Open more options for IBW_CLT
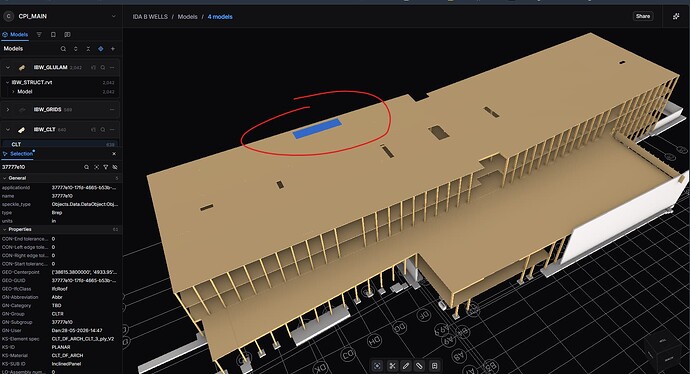This screenshot has width=690, height=374. [x=112, y=130]
